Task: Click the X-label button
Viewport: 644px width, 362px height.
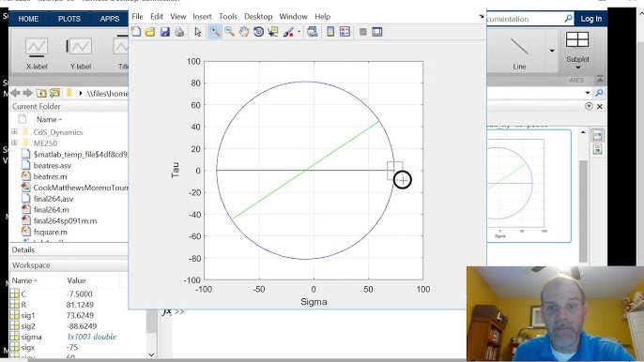Action: [x=37, y=53]
